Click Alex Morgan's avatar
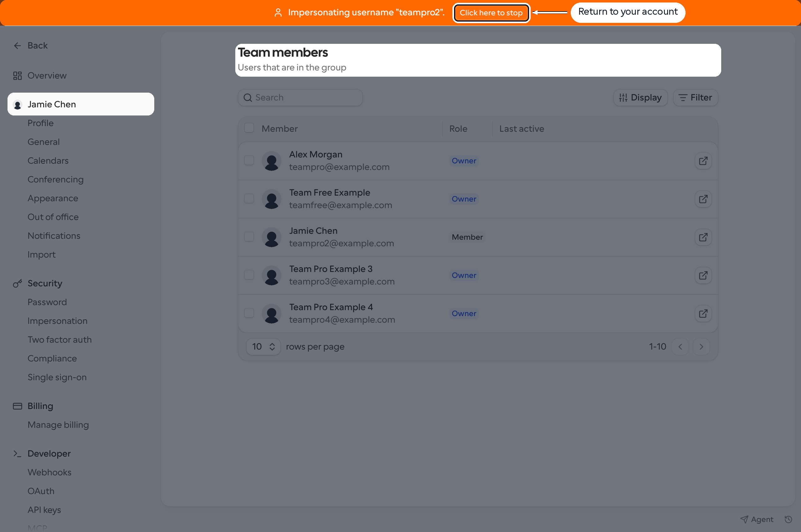801x532 pixels. pos(271,161)
